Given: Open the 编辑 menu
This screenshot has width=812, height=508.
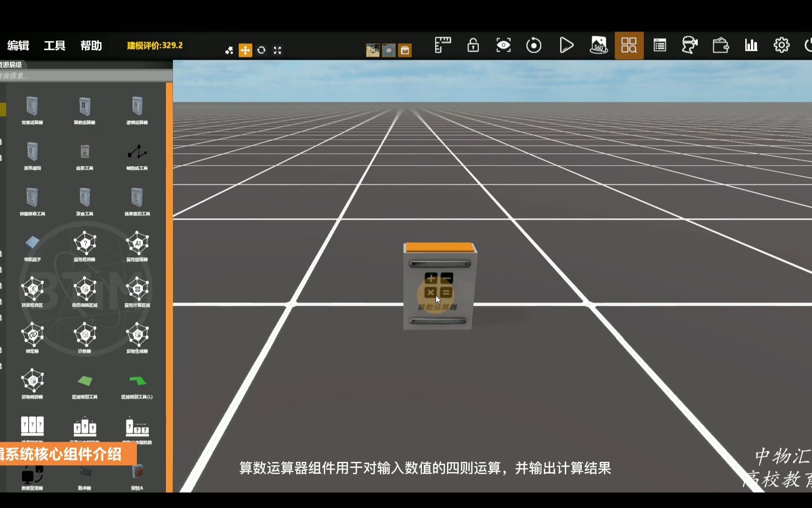Looking at the screenshot, I should pos(18,46).
